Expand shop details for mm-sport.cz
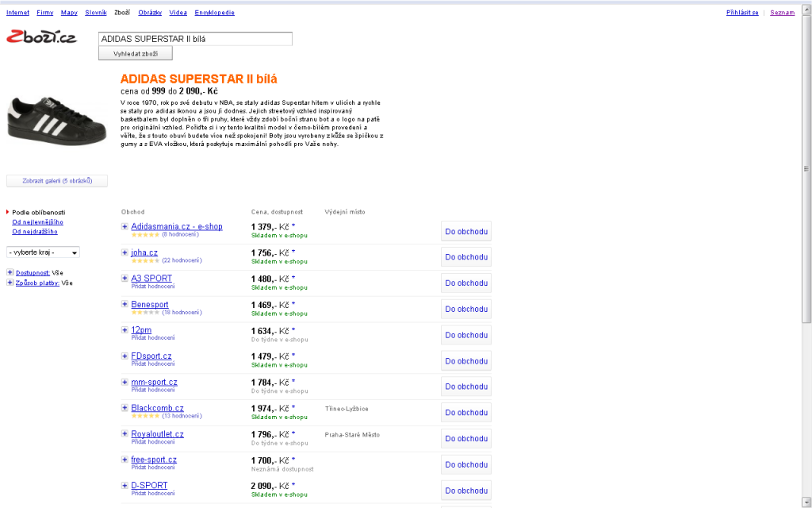 click(124, 382)
